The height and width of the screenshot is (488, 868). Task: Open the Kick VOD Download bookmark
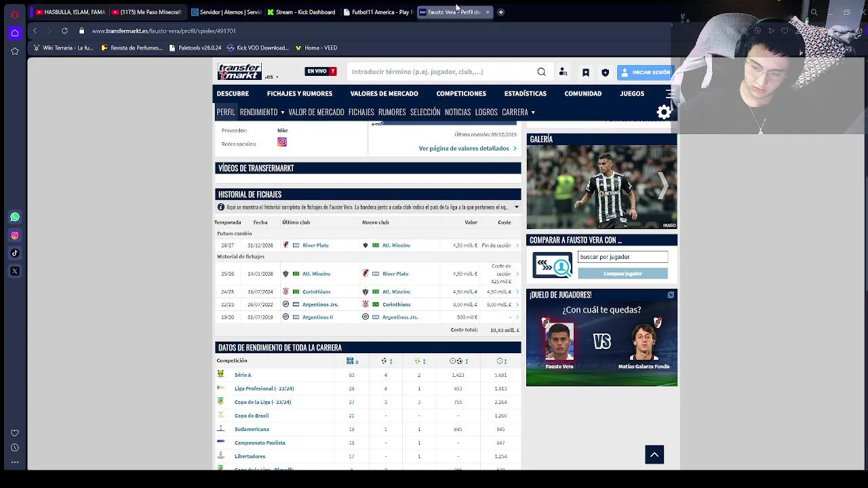tap(257, 48)
